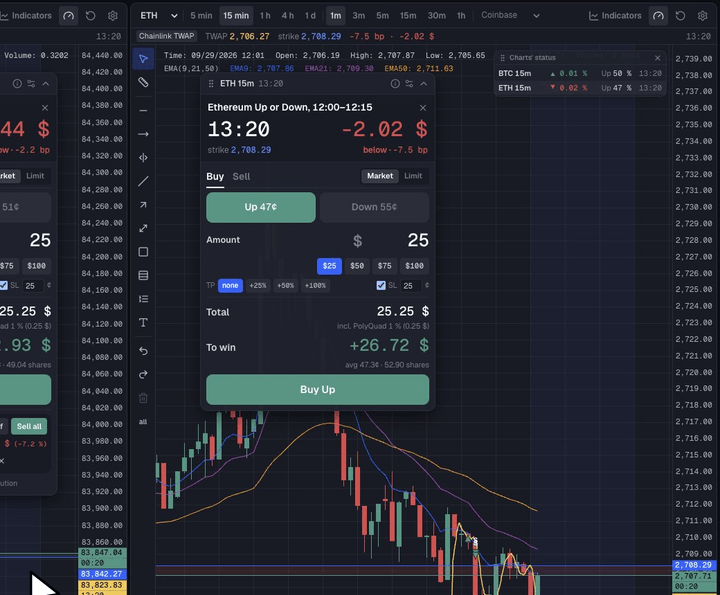Open the info icon in ETH 15m panel header
Viewport: 720px width, 595px height.
(x=395, y=84)
